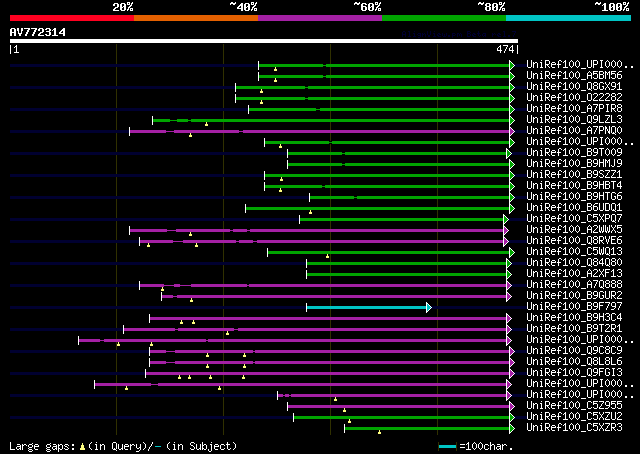Open hit label UniRef100_A2WWX5
This screenshot has width=640, height=454.
[574, 230]
